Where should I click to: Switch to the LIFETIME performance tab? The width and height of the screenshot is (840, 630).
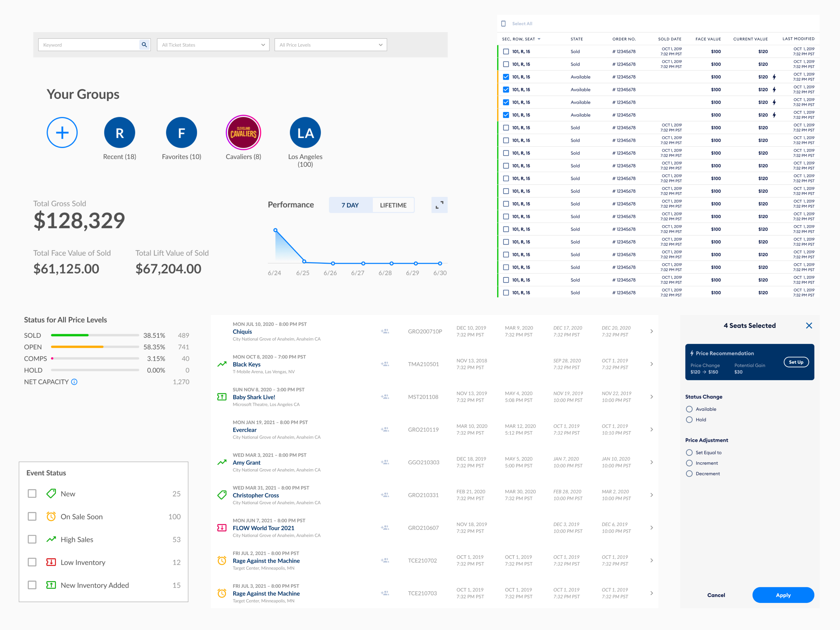(x=393, y=205)
